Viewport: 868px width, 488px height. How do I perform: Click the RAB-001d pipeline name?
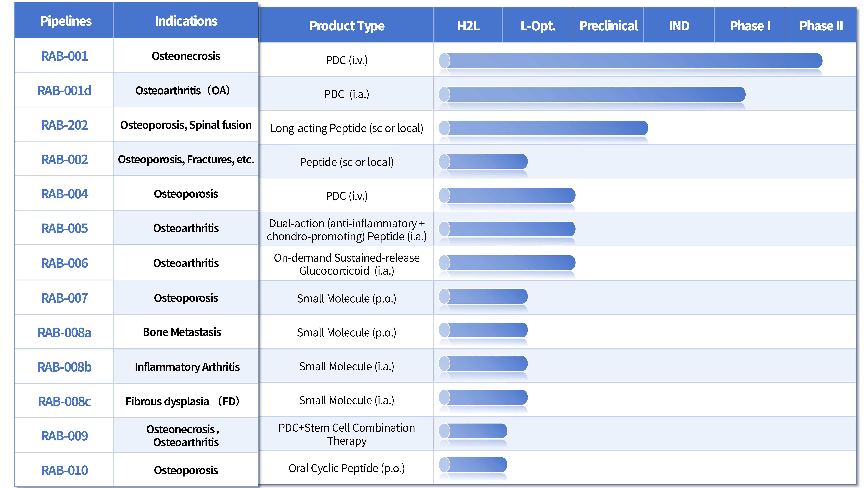click(64, 91)
